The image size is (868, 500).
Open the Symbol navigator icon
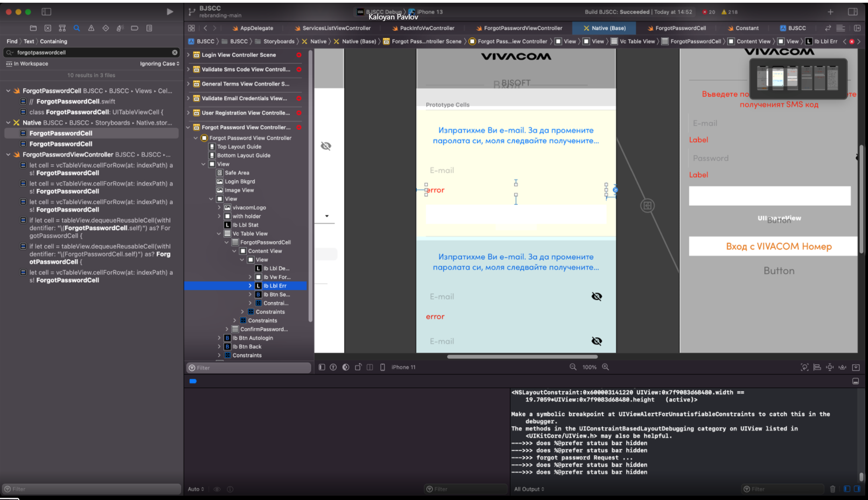coord(63,28)
